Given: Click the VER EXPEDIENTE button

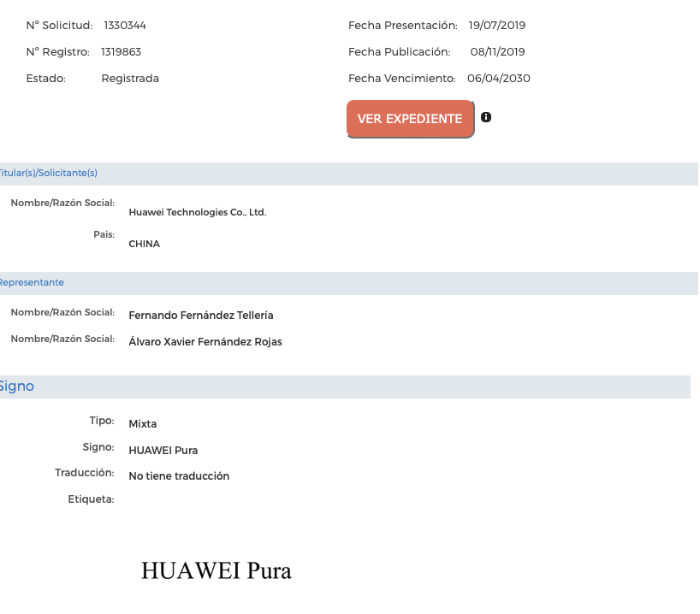Looking at the screenshot, I should pyautogui.click(x=410, y=119).
